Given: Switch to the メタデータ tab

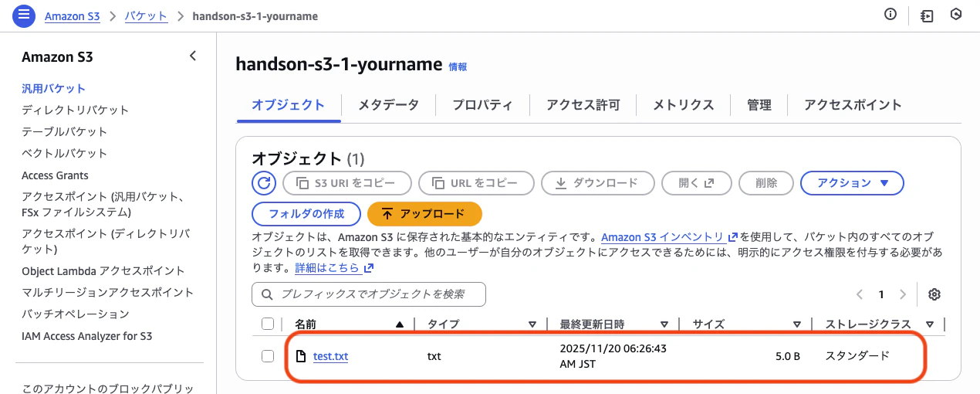Looking at the screenshot, I should click(388, 105).
